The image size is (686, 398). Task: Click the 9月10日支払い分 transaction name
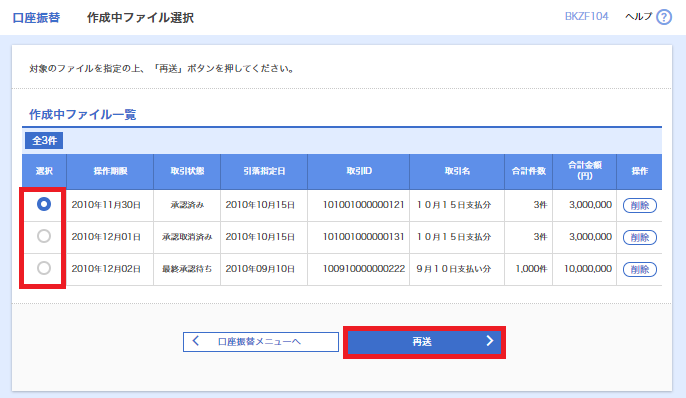[454, 269]
